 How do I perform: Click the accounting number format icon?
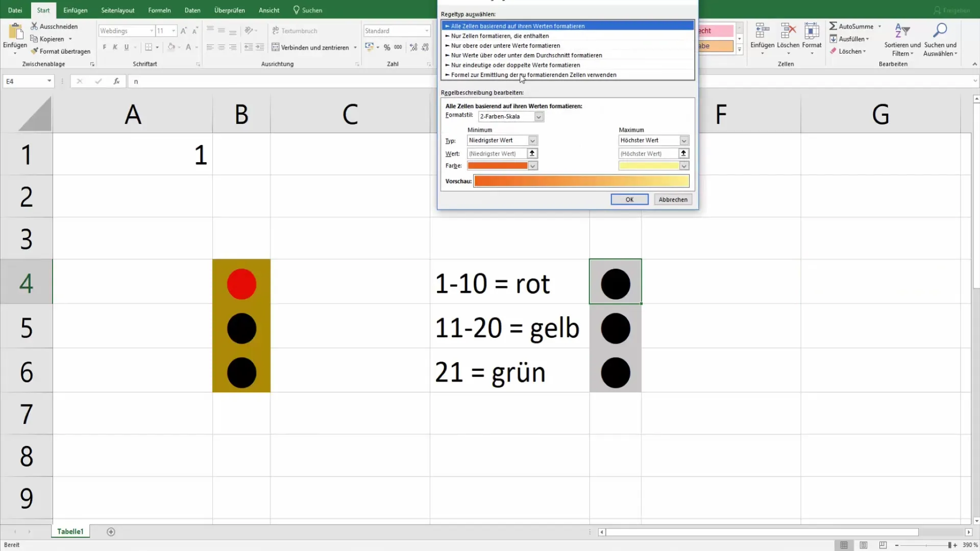tap(370, 47)
